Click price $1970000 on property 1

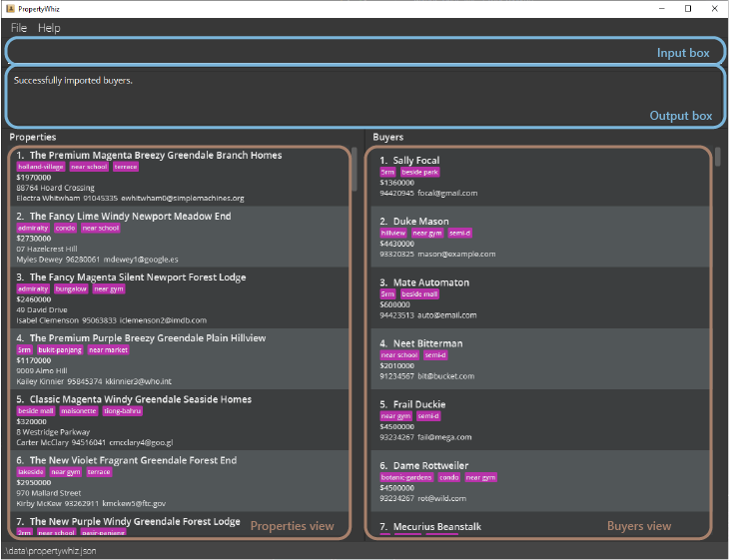(x=34, y=178)
